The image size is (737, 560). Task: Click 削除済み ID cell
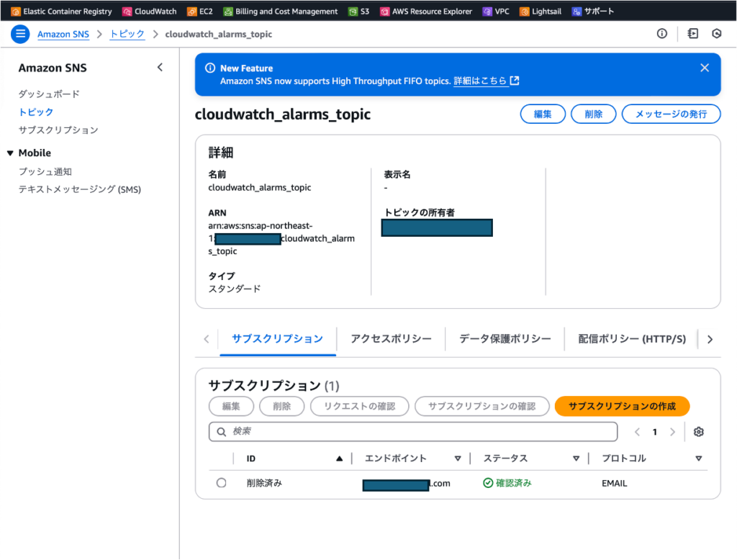pos(264,483)
